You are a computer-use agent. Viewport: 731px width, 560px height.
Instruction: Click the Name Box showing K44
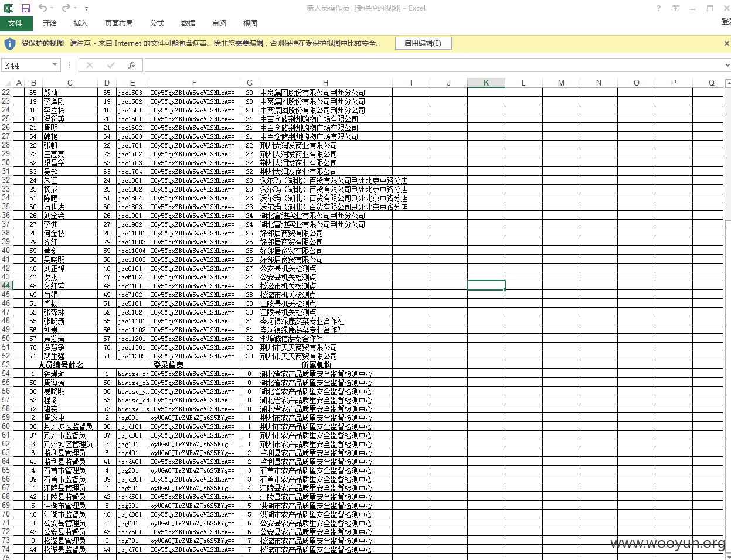(x=27, y=65)
